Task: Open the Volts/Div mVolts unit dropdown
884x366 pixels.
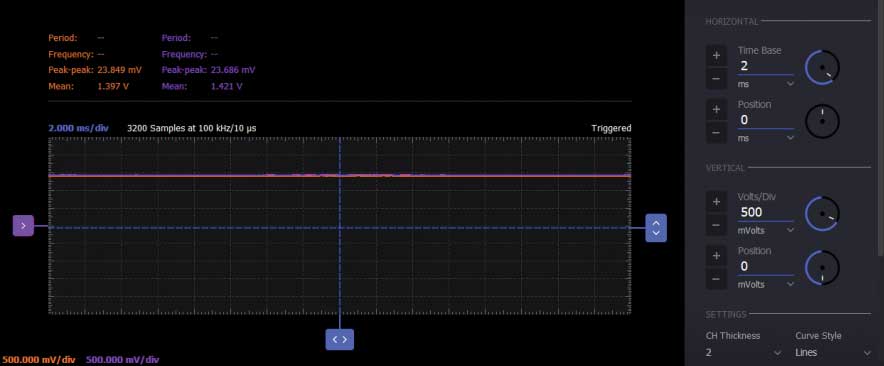Action: click(x=766, y=230)
